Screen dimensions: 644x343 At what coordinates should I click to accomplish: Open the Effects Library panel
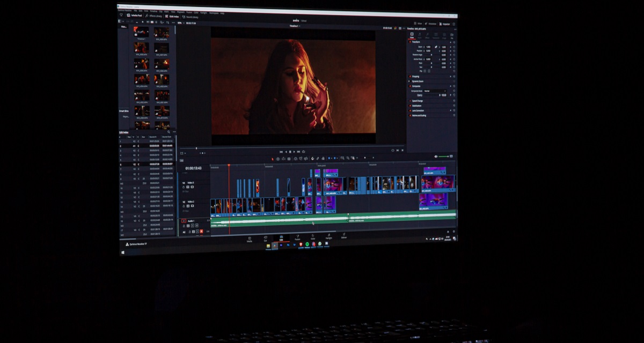pyautogui.click(x=153, y=16)
